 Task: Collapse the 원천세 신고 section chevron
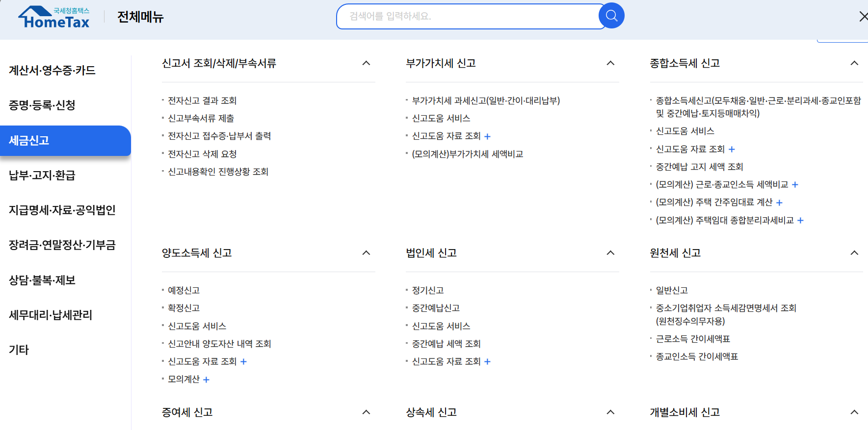(x=854, y=253)
